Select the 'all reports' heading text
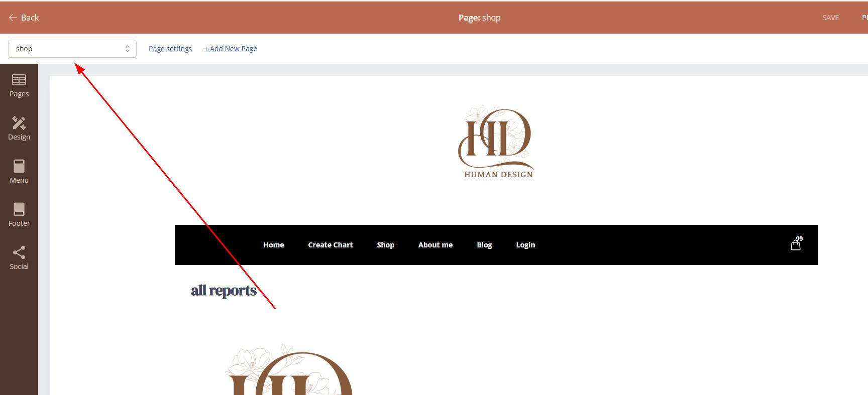Viewport: 868px width, 395px height. (224, 291)
